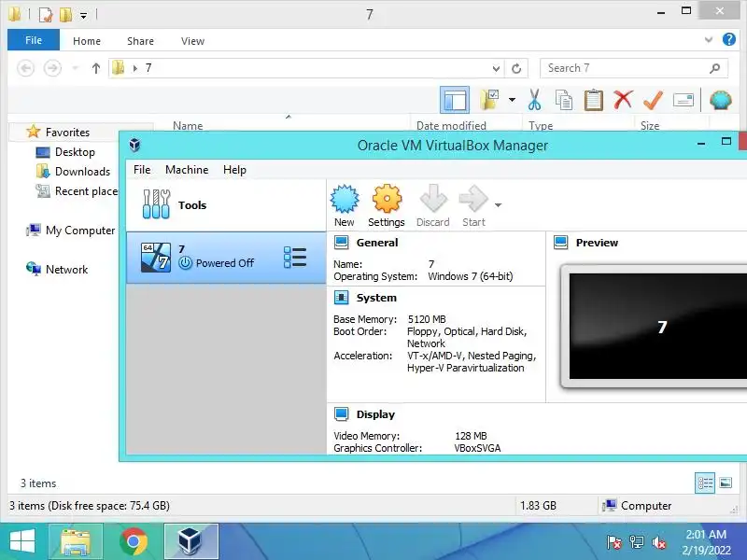
Task: Switch to large icons view
Action: 726,483
